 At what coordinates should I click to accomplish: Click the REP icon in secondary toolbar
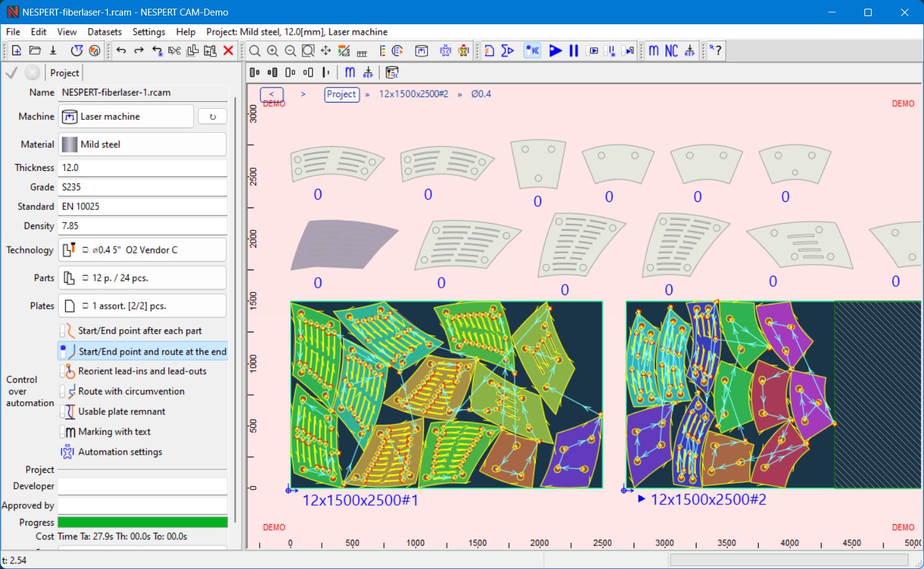pos(368,73)
